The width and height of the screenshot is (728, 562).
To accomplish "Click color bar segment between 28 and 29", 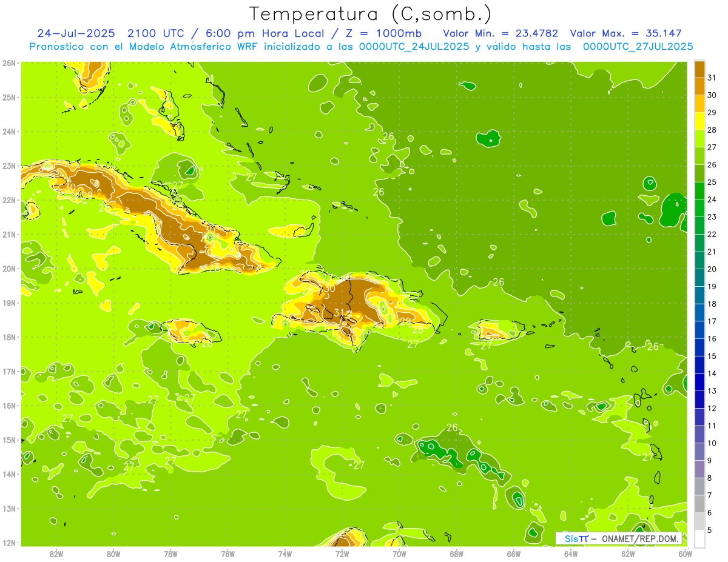I will pos(700,121).
